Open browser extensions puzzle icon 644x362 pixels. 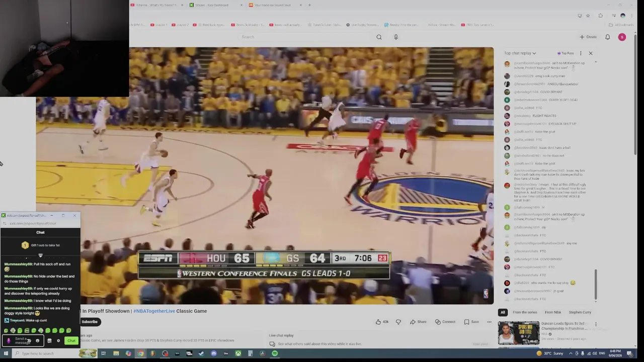pos(600,16)
